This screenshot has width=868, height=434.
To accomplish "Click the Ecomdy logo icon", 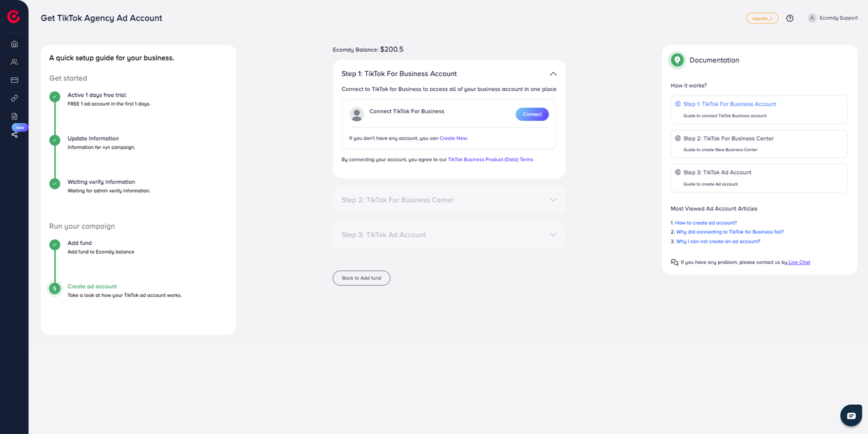I will (x=14, y=17).
